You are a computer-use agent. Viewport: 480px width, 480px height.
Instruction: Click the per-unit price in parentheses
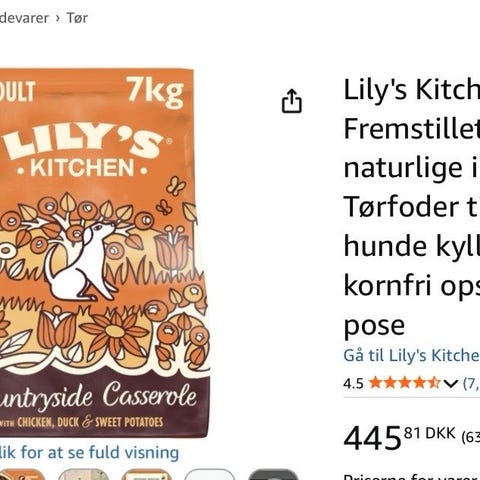pos(471,436)
